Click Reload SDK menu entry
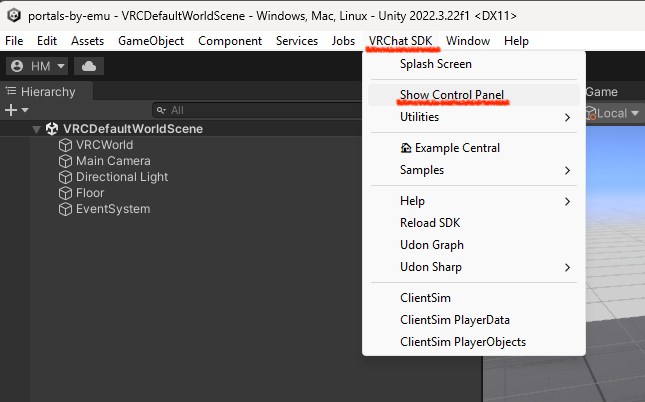The width and height of the screenshot is (645, 402). point(430,223)
